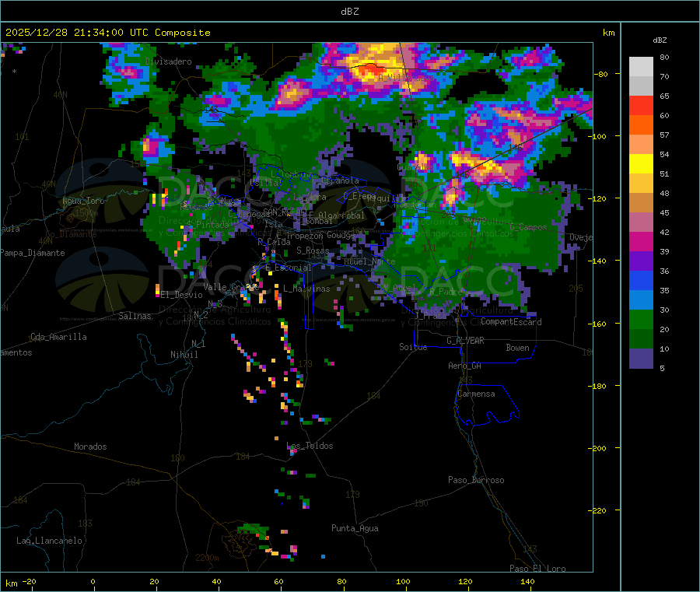Select the slate legend band between 10 and 5
The image size is (700, 592).
coord(641,359)
